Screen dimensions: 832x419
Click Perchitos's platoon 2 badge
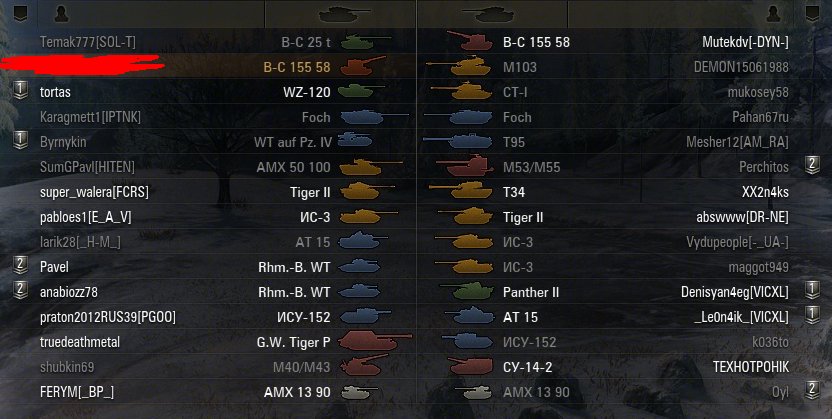tap(812, 165)
